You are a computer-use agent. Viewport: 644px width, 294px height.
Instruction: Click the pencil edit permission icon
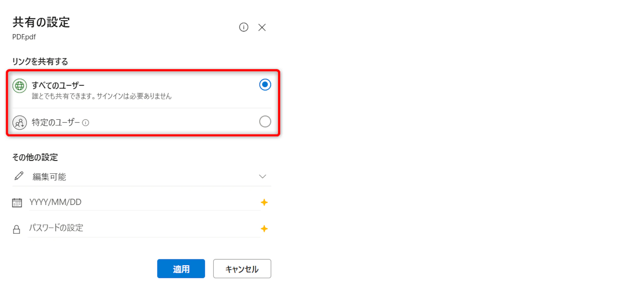(x=19, y=176)
